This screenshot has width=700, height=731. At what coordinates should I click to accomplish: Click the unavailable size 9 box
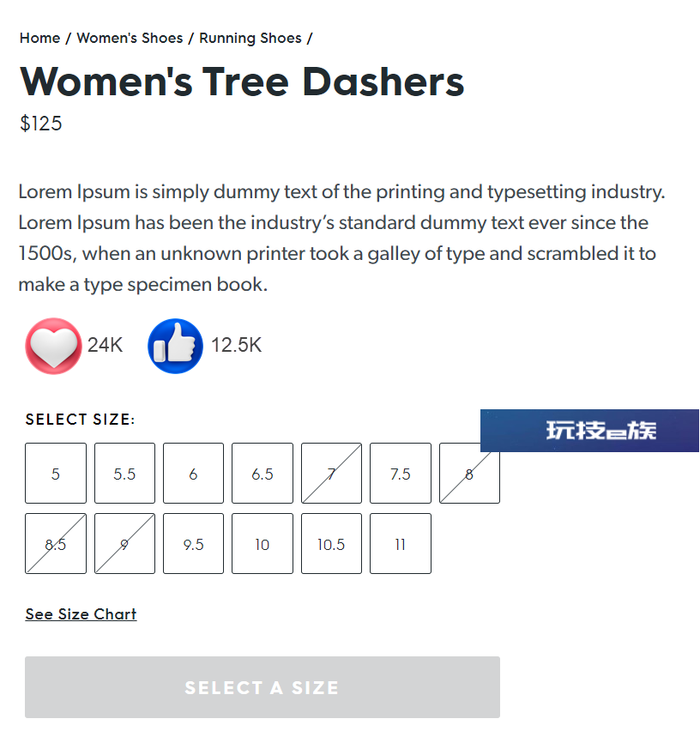[x=124, y=544]
